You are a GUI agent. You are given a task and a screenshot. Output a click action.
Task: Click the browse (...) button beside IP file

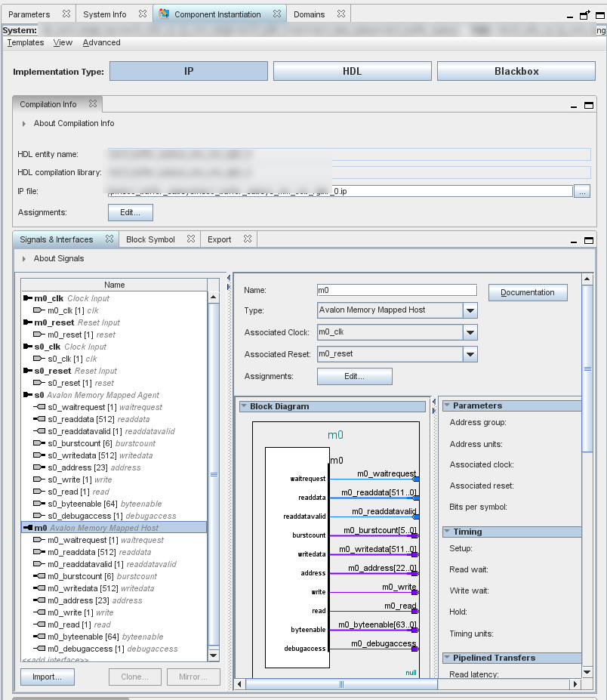click(x=582, y=192)
